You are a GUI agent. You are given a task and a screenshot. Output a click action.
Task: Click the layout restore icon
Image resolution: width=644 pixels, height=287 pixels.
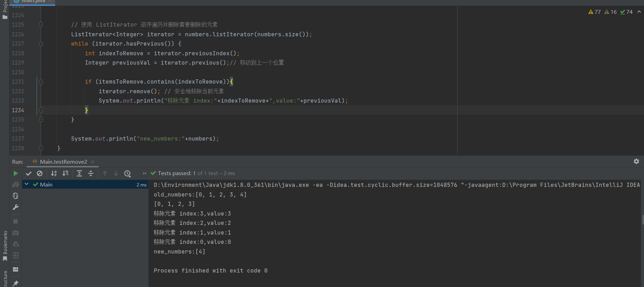coord(16,269)
